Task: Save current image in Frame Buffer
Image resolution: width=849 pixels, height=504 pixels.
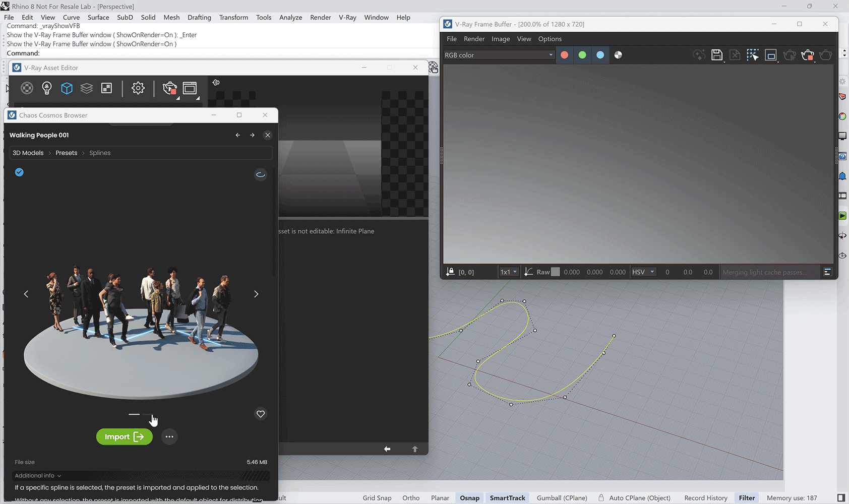Action: [x=717, y=55]
